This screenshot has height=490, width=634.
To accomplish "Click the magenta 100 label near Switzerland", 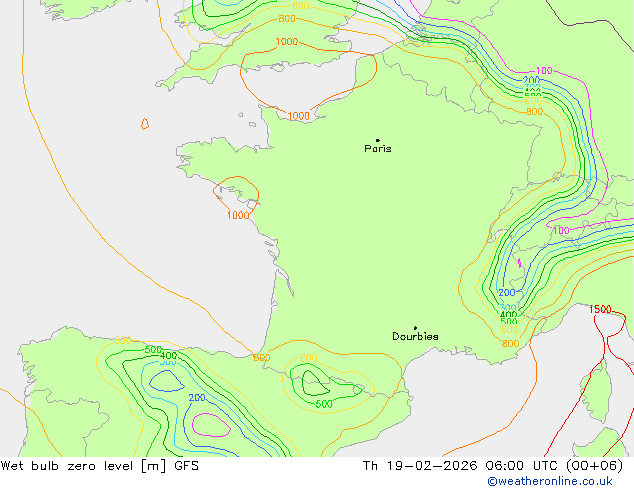I will (561, 230).
